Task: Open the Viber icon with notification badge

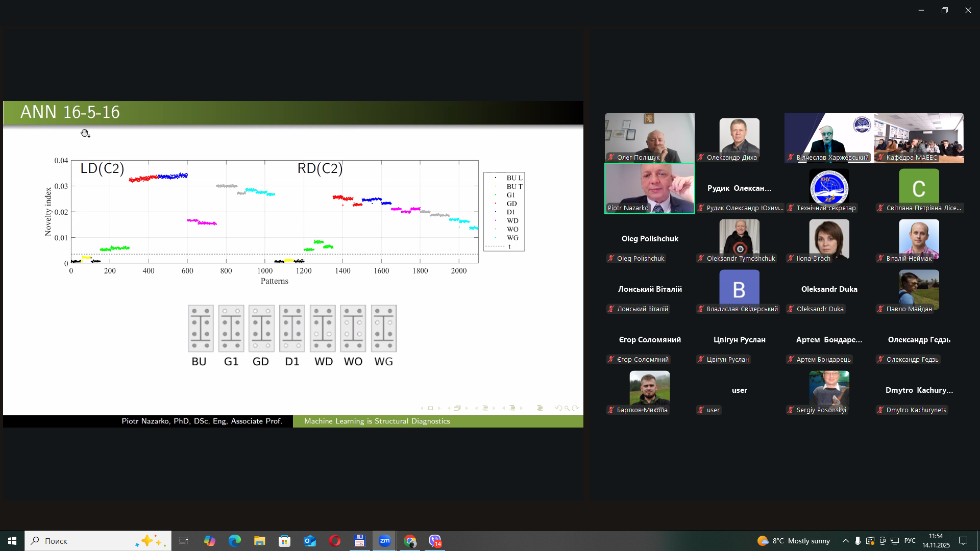Action: (435, 541)
